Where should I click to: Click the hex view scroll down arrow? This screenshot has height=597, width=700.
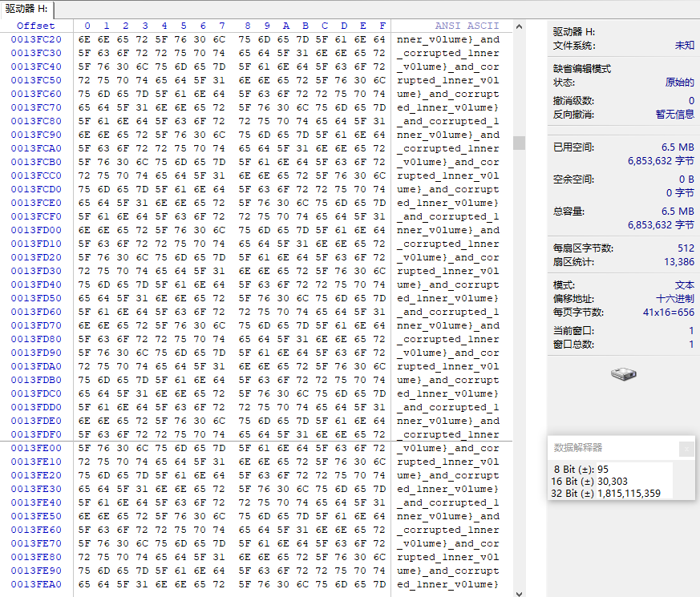(x=519, y=594)
